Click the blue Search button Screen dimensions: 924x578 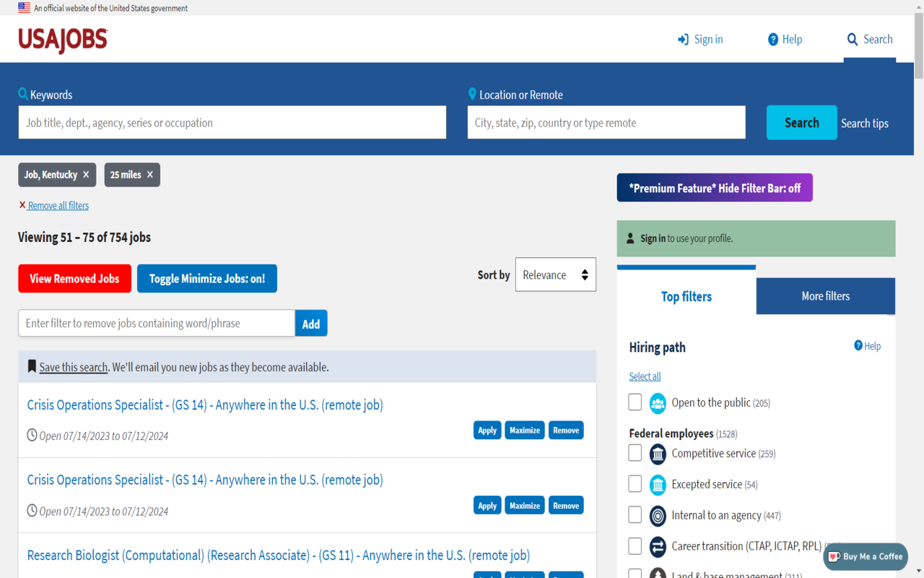pos(802,123)
